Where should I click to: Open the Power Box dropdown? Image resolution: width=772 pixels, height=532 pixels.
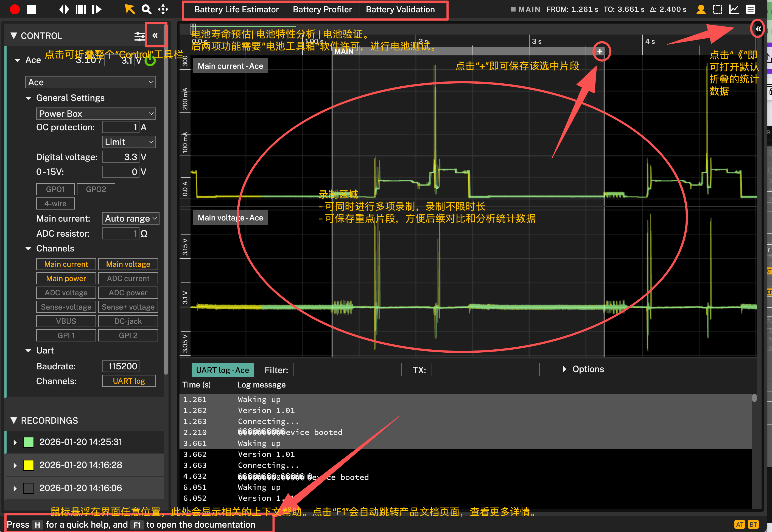pyautogui.click(x=96, y=113)
